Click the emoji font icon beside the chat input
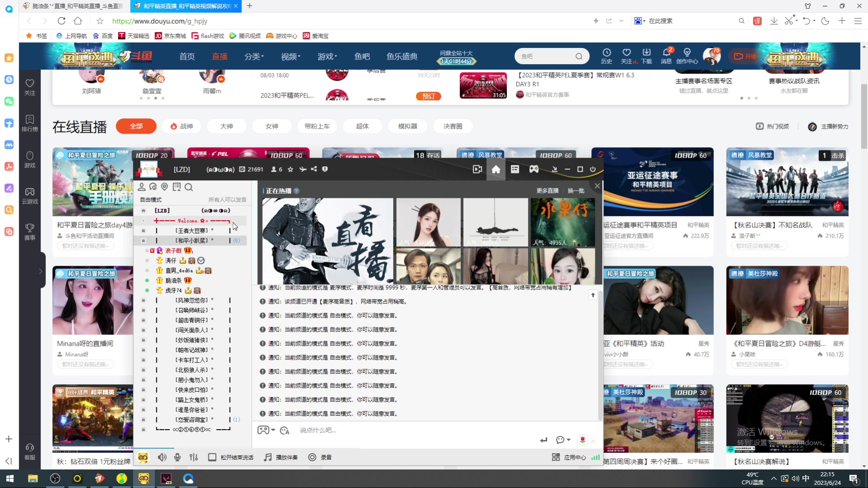The width and height of the screenshot is (868, 488). 285,431
